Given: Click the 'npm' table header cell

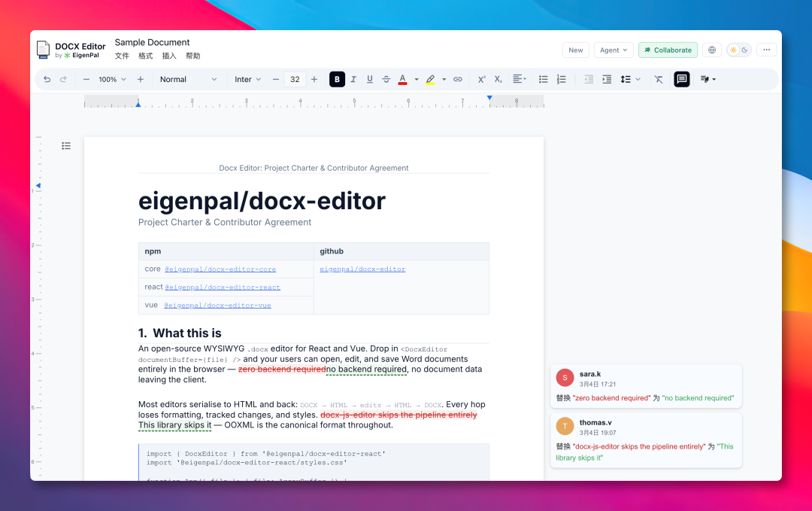Looking at the screenshot, I should 226,251.
